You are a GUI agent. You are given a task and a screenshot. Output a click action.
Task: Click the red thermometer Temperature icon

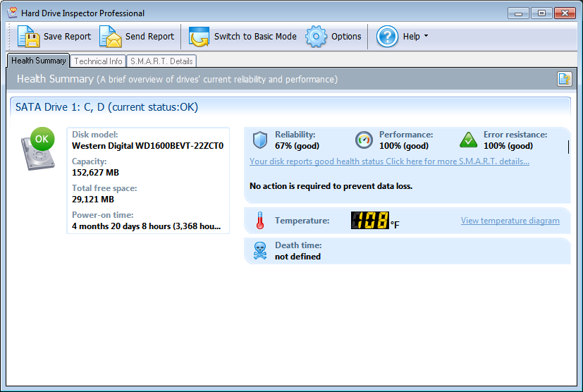point(260,221)
